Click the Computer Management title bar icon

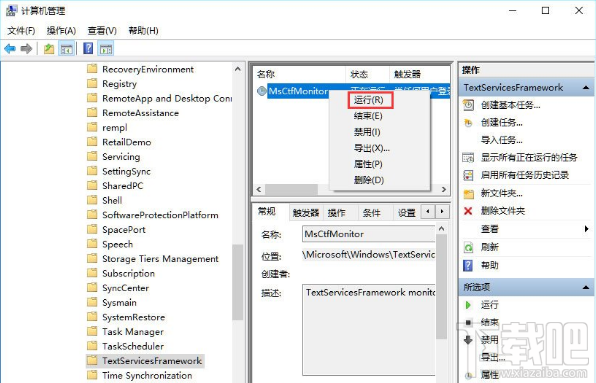click(11, 11)
